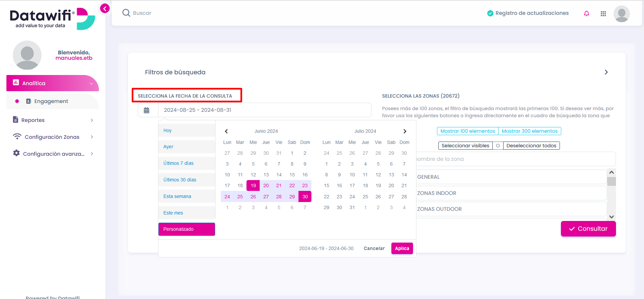Open the apps grid menu
This screenshot has height=299, width=644.
point(603,14)
